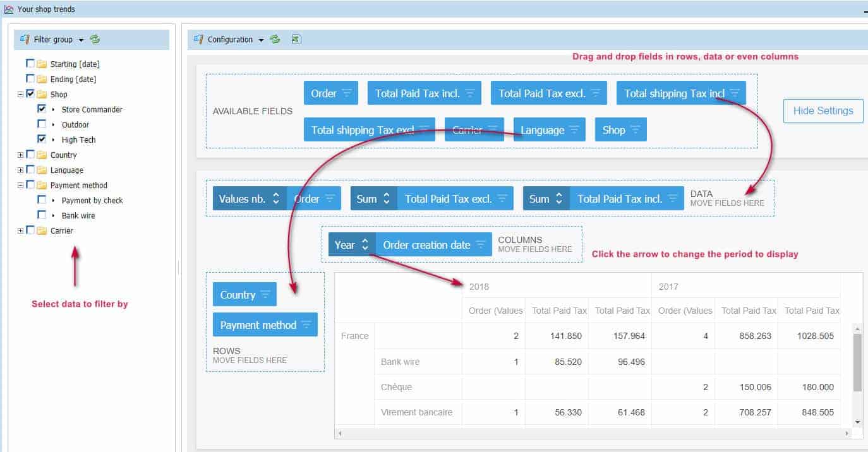Click filter icon on Order creation date
Image resolution: width=868 pixels, height=452 pixels.
click(481, 245)
